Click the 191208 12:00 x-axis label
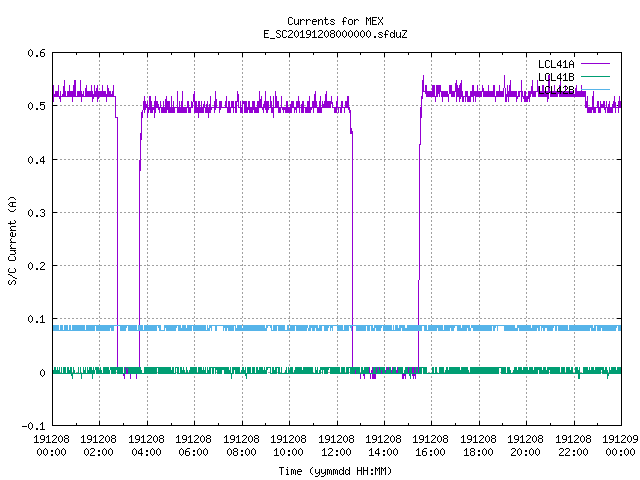This screenshot has width=640, height=480. (336, 445)
